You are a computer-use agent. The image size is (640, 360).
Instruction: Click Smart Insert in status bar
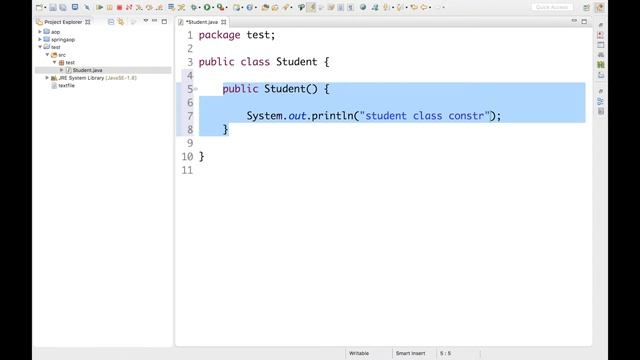410,353
